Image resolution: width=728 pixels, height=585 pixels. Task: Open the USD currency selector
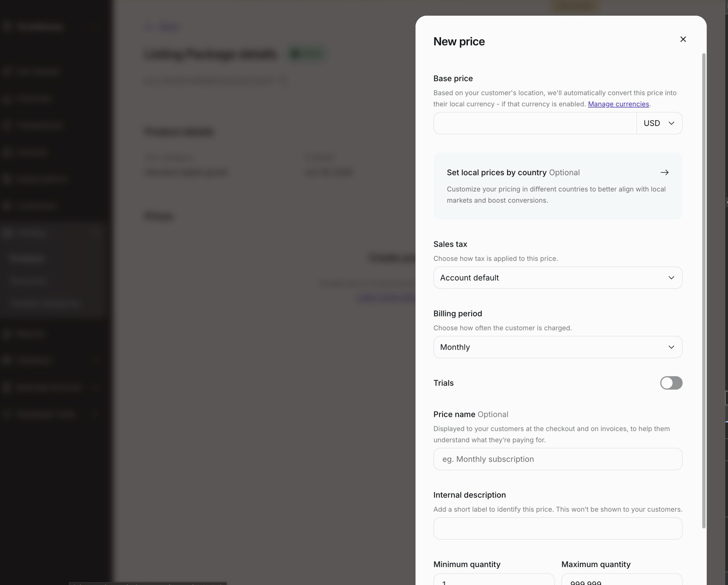tap(659, 123)
